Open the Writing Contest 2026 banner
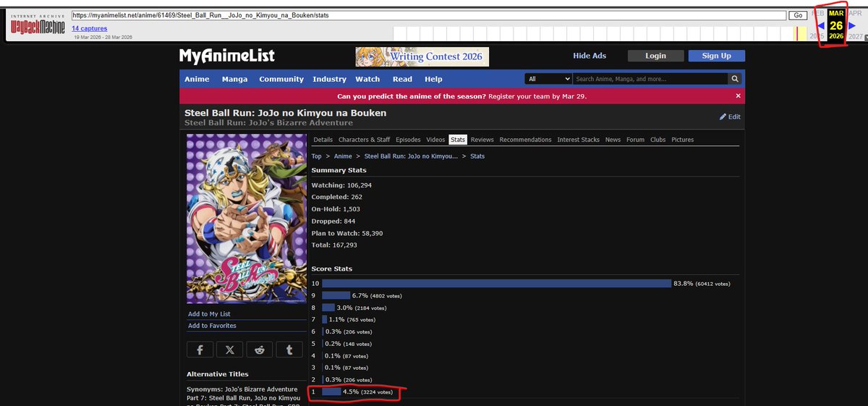Viewport: 868px width, 406px height. pos(422,56)
